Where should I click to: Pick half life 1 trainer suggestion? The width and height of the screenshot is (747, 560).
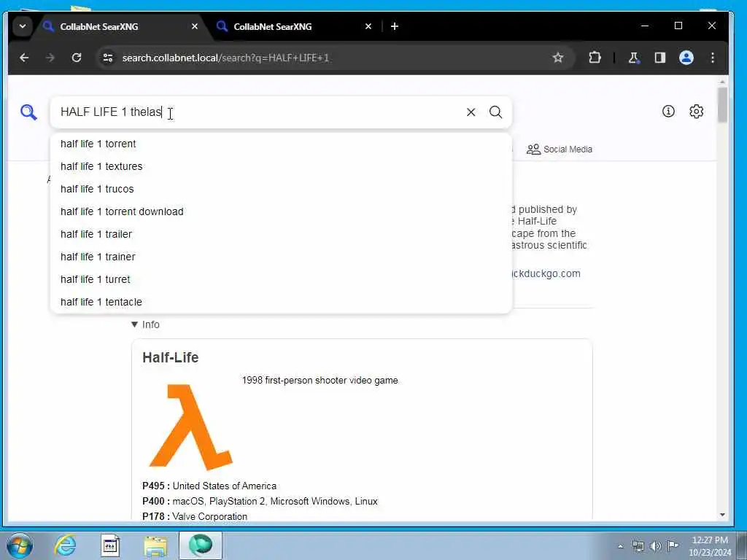click(x=281, y=257)
